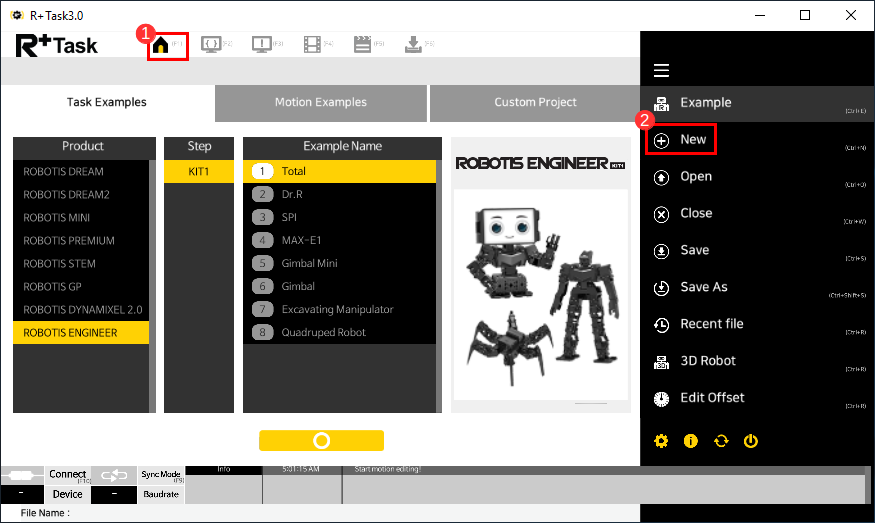Image resolution: width=875 pixels, height=523 pixels.
Task: Select Recent file from the side menu
Action: [757, 324]
